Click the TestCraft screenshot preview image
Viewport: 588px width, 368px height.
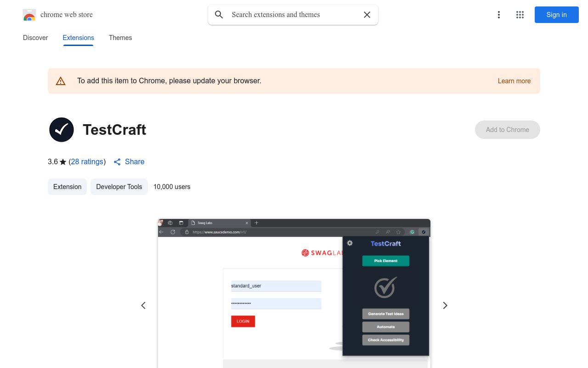click(294, 293)
